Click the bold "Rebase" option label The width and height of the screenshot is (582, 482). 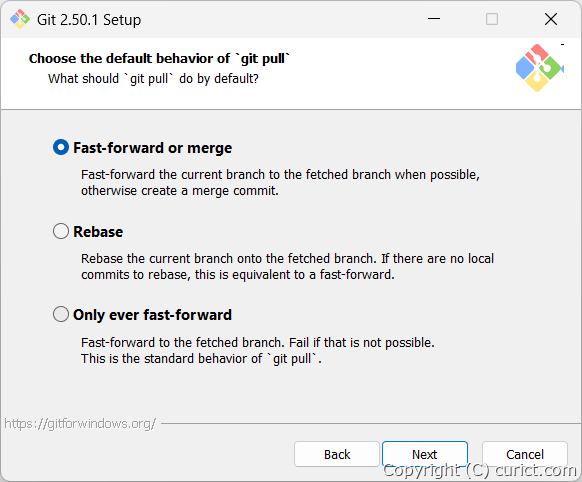coord(98,232)
